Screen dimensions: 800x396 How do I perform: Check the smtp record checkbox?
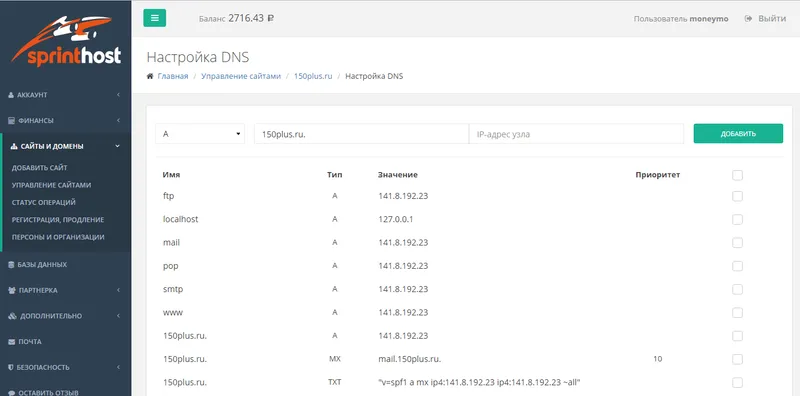(737, 289)
